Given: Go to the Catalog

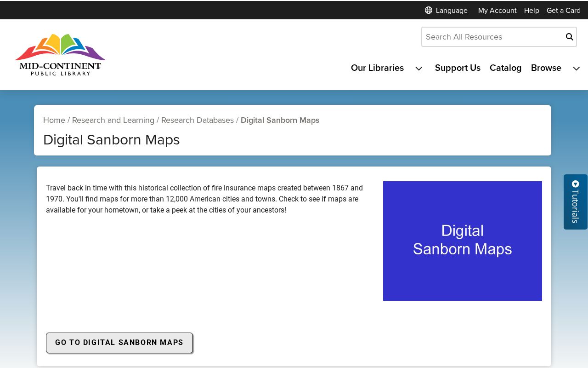Looking at the screenshot, I should click(505, 68).
